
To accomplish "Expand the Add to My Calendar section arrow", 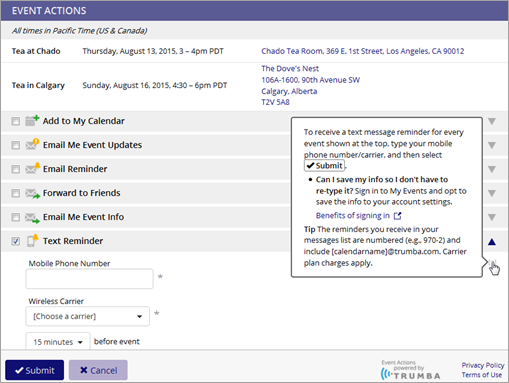I will click(492, 121).
